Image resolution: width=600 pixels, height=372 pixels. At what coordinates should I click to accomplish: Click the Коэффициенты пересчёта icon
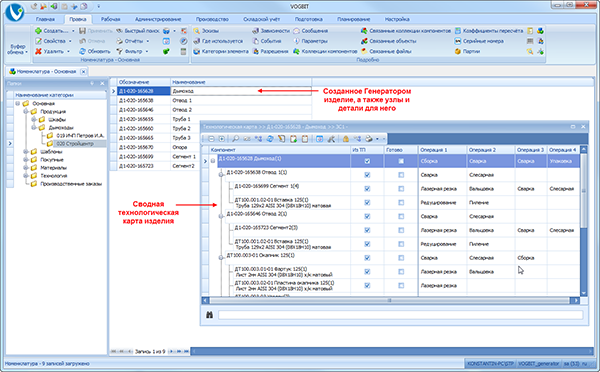[458, 31]
